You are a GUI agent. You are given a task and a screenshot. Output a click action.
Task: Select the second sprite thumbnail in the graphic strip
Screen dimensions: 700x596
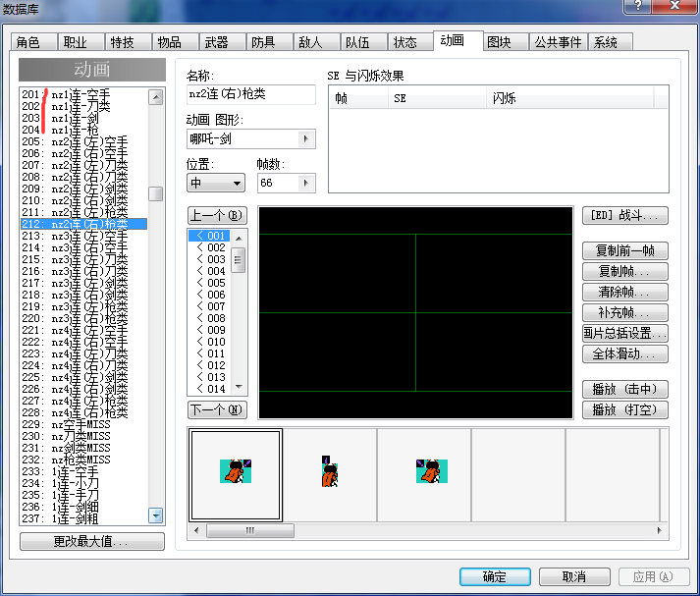pyautogui.click(x=330, y=474)
